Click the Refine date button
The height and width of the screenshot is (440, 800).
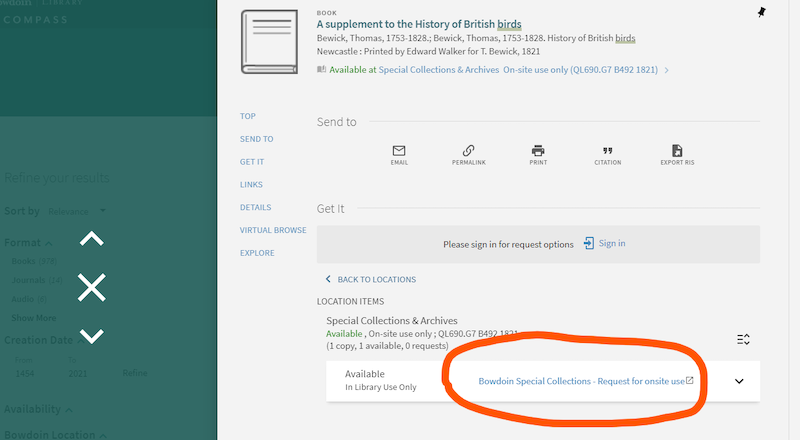[x=135, y=373]
